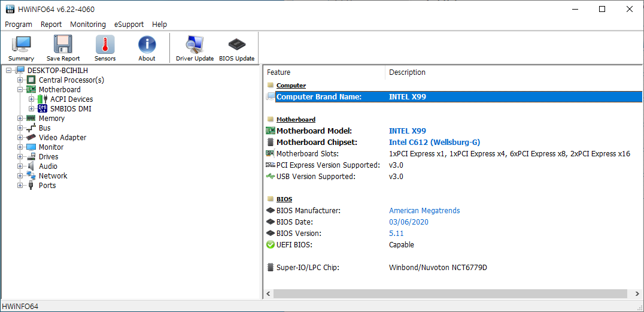Click the PCI Express Version icon
Image resolution: width=644 pixels, height=312 pixels.
271,165
